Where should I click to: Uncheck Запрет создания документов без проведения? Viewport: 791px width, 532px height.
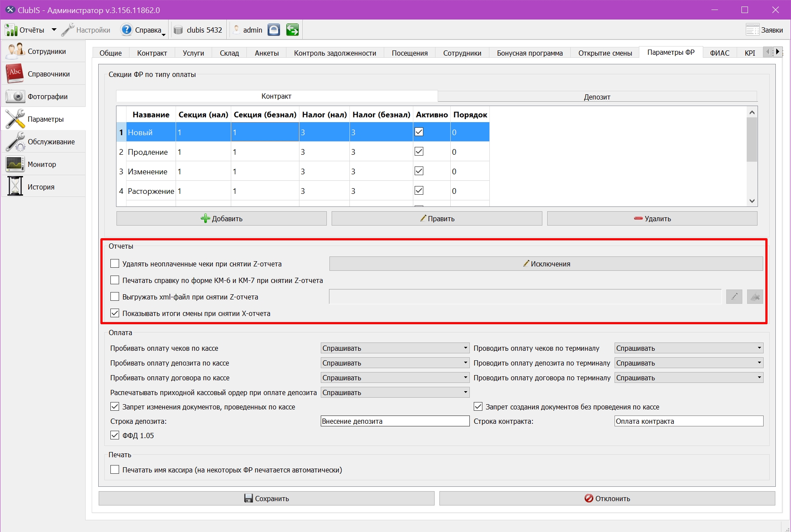[478, 406]
